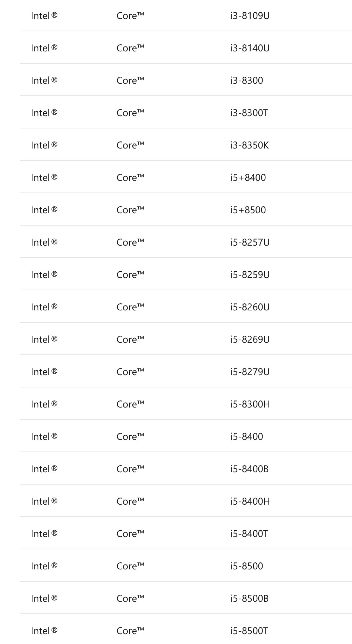Select the i3-8300T table cell

tap(249, 113)
